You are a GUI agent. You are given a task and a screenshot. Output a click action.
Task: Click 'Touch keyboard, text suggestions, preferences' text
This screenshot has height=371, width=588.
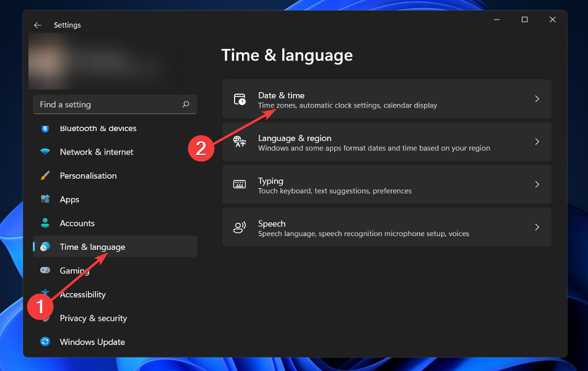point(334,190)
